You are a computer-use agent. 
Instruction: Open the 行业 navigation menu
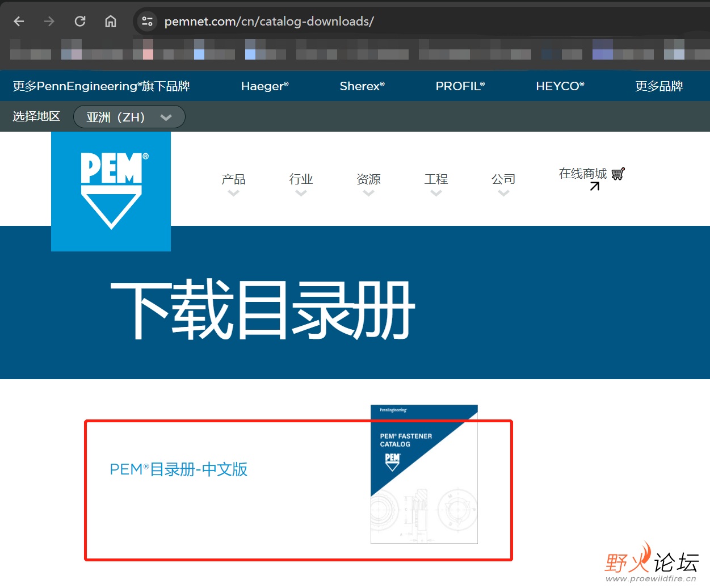(x=301, y=179)
